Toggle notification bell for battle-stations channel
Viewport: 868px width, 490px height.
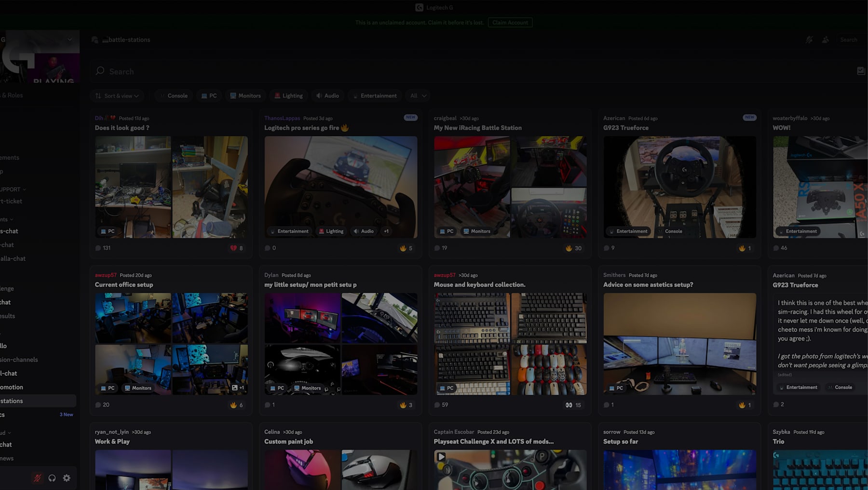click(809, 40)
